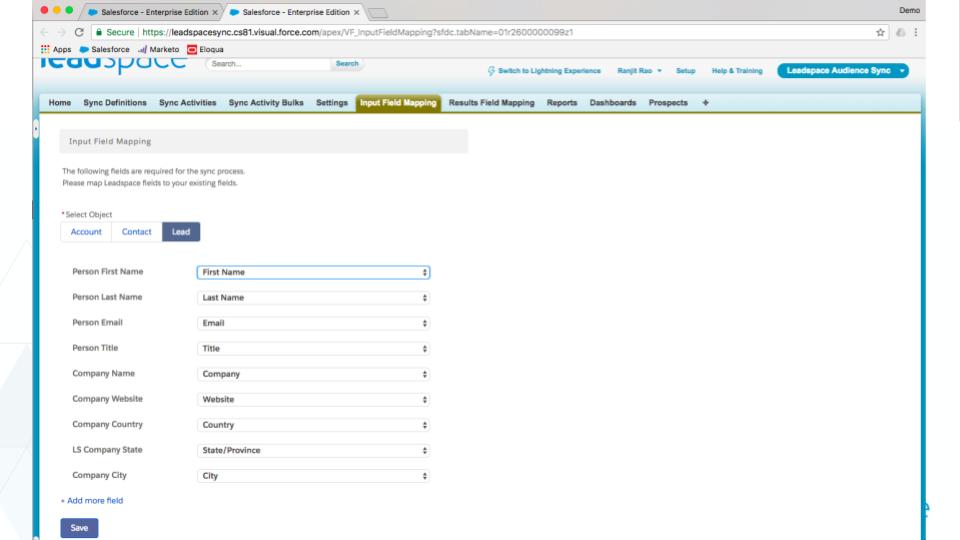
Task: Select the Contact object button
Action: 137,232
